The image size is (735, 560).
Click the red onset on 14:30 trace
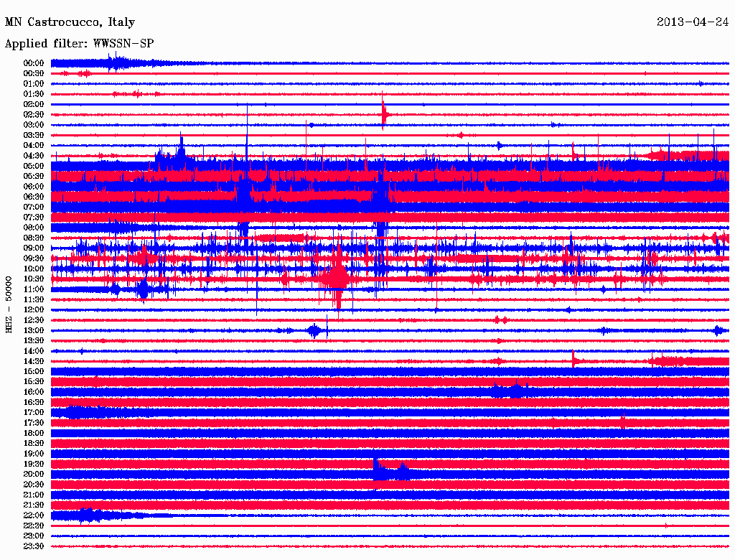(574, 360)
